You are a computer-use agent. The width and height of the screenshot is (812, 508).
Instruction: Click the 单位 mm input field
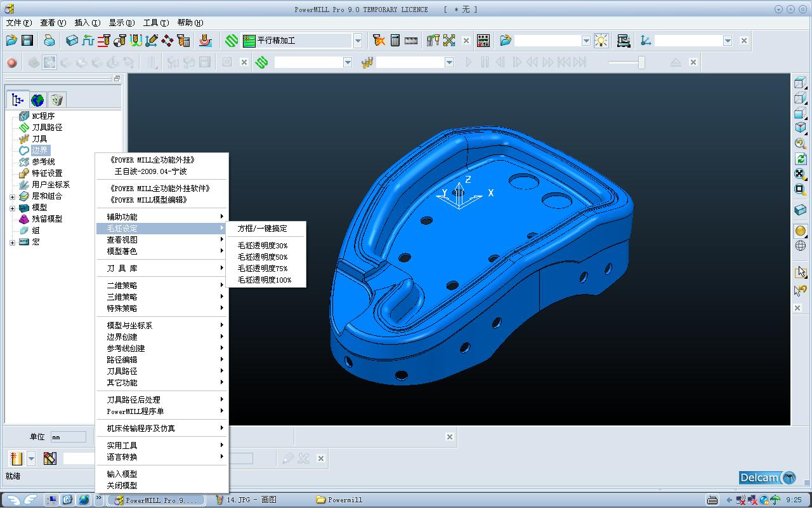click(68, 437)
